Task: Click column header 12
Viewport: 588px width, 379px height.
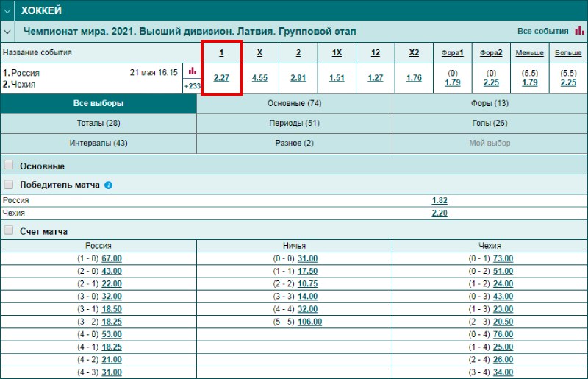Action: (x=376, y=53)
